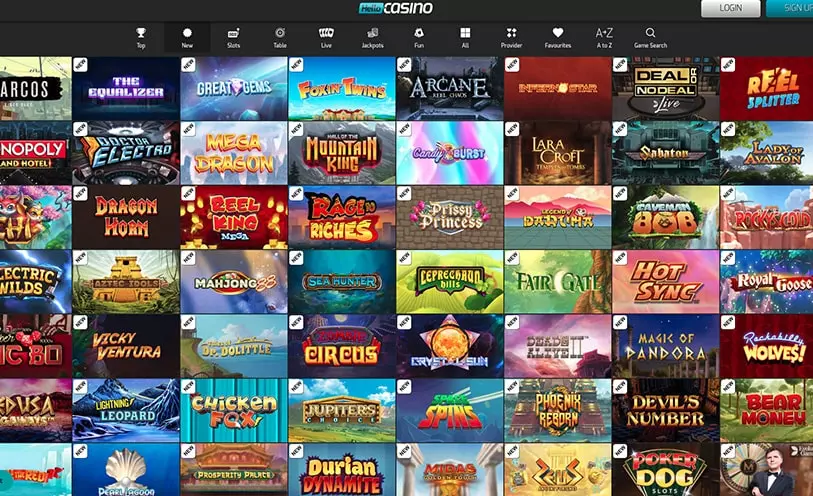Select the New games category icon
813x496 pixels.
(187, 33)
